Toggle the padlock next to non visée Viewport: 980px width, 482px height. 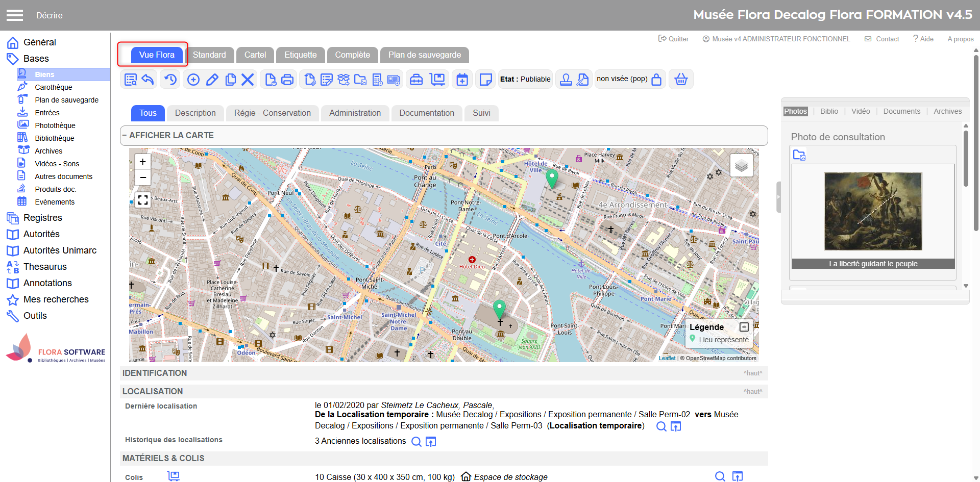(656, 80)
